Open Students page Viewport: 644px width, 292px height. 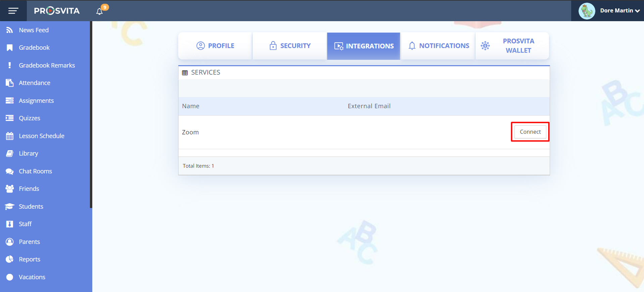point(31,206)
